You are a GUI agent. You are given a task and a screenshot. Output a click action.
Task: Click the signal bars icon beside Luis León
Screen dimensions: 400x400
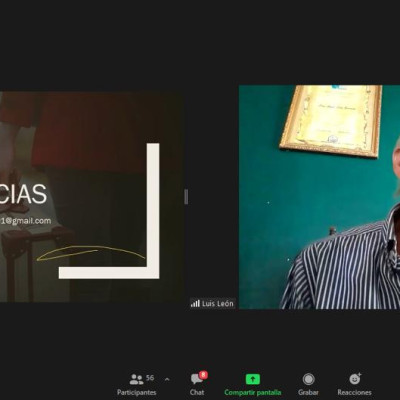[195, 303]
